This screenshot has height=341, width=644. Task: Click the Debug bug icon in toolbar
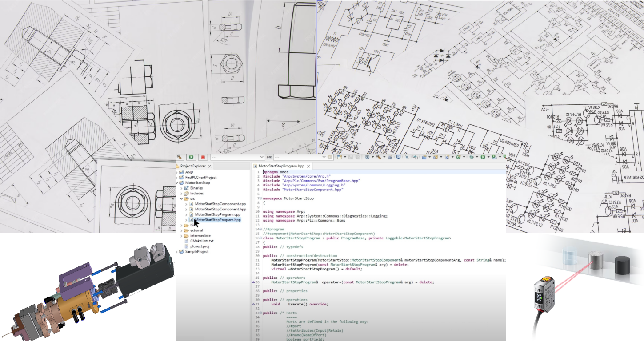[x=472, y=157]
